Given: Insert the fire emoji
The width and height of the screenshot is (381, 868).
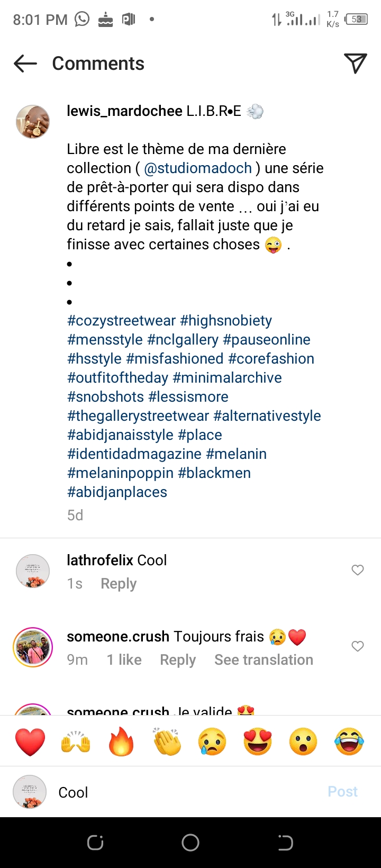Looking at the screenshot, I should (121, 742).
